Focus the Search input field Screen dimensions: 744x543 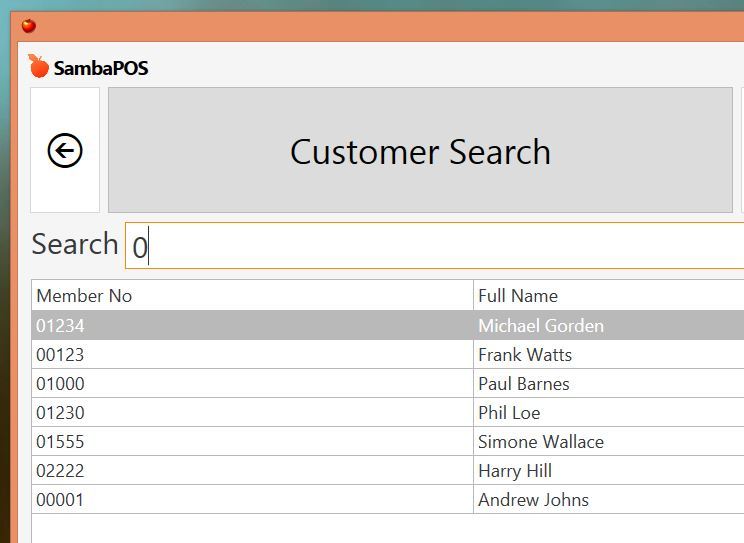pos(434,246)
